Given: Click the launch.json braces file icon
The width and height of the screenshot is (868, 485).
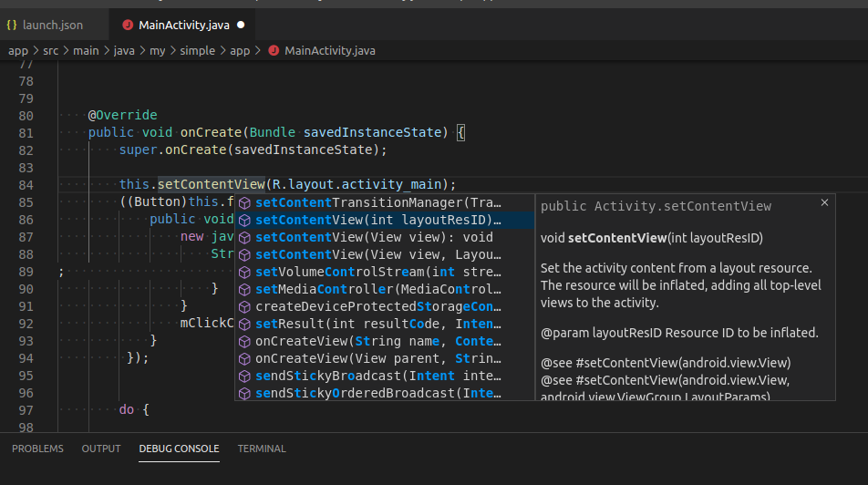Looking at the screenshot, I should (x=11, y=25).
